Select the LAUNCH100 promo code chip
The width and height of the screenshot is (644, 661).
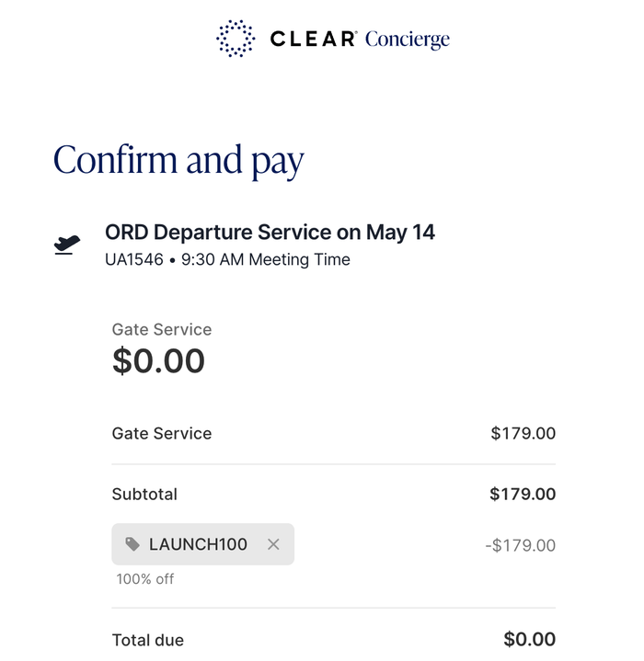(x=202, y=544)
